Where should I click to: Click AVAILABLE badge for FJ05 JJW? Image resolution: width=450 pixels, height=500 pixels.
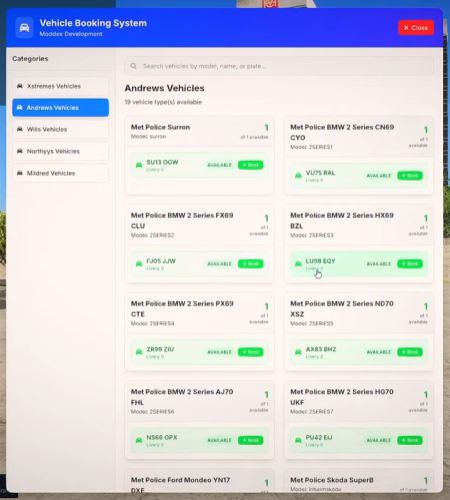219,264
